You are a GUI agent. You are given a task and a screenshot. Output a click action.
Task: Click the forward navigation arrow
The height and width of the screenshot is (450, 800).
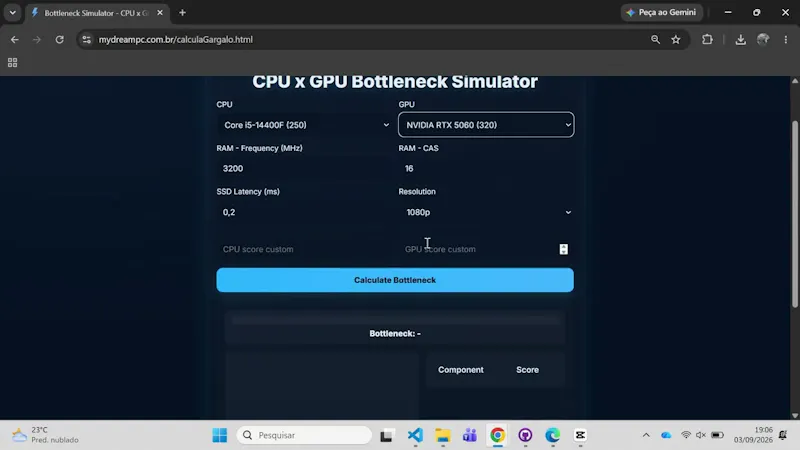pyautogui.click(x=37, y=39)
